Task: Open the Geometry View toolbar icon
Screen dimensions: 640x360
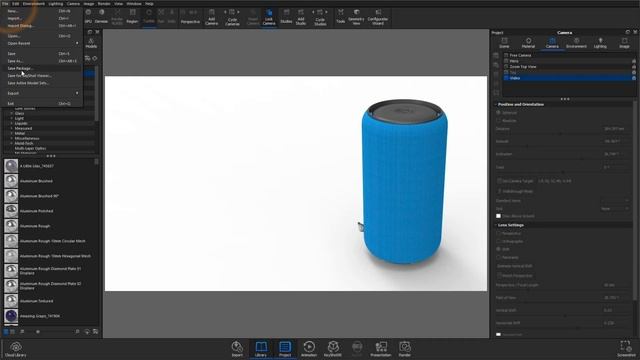Action: tap(356, 17)
